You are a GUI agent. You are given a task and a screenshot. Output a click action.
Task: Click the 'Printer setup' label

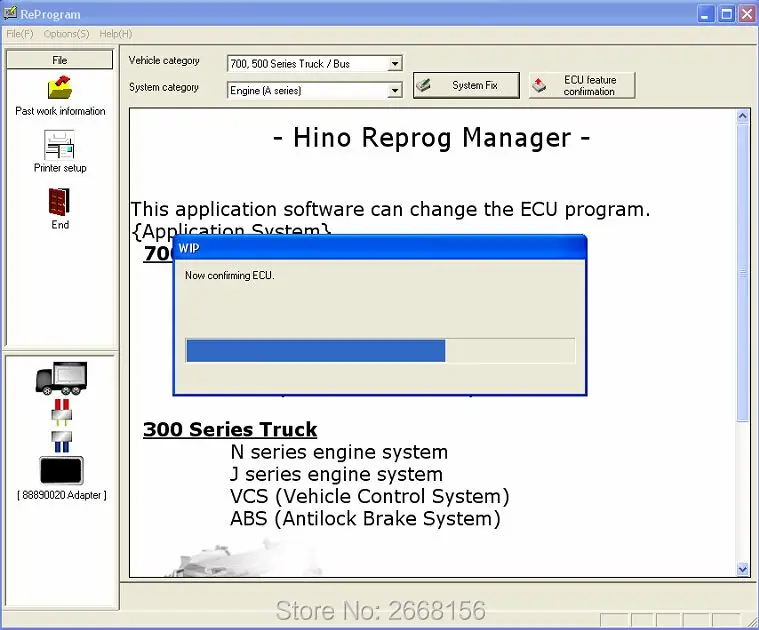pos(60,168)
